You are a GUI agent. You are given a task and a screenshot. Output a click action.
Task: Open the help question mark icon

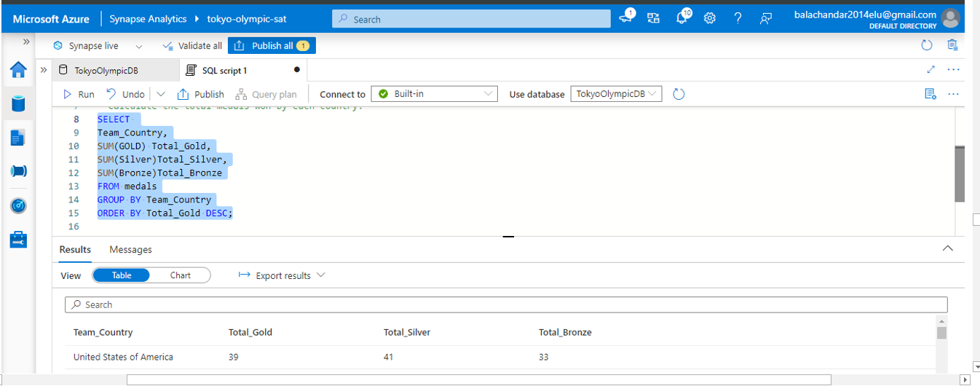coord(738,19)
